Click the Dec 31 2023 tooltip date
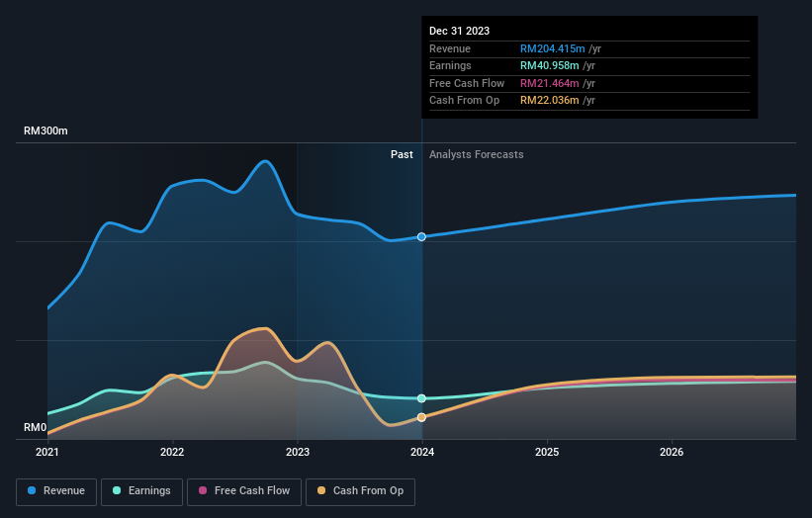 tap(459, 31)
